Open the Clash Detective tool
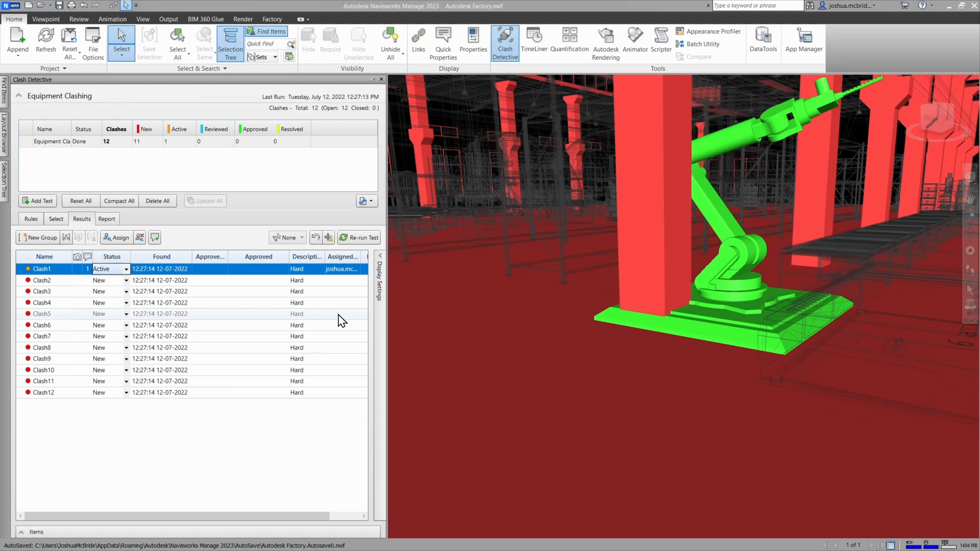Image resolution: width=980 pixels, height=551 pixels. click(x=505, y=43)
